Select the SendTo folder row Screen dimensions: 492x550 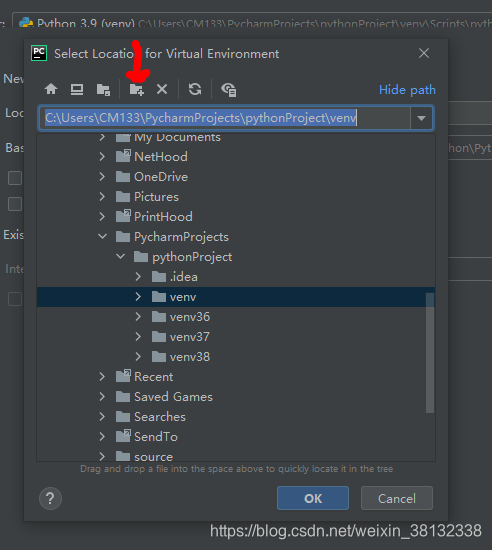click(236, 437)
